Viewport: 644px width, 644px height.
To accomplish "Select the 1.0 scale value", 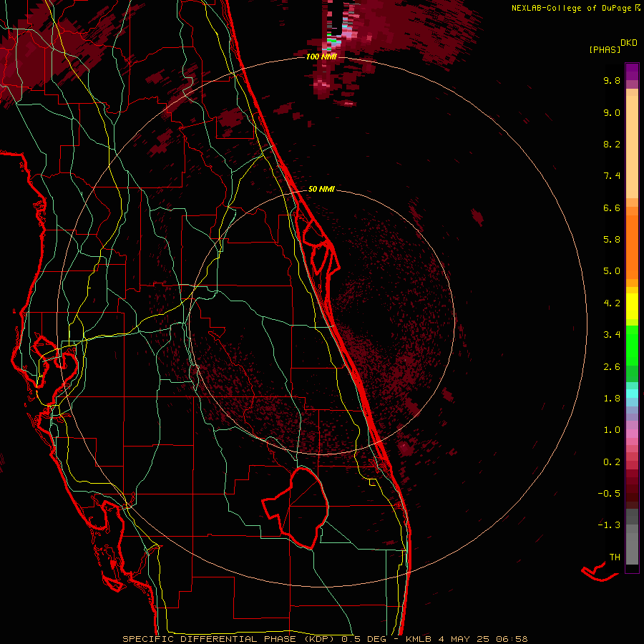I will tap(612, 430).
